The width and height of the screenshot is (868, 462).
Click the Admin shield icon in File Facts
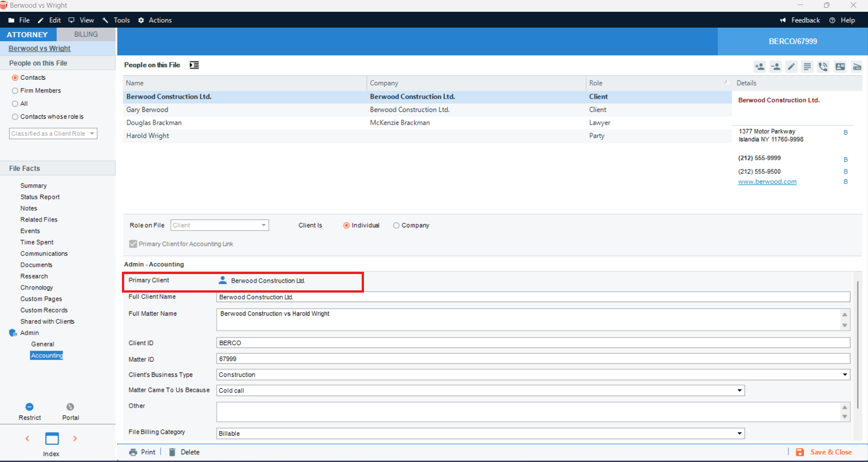13,333
